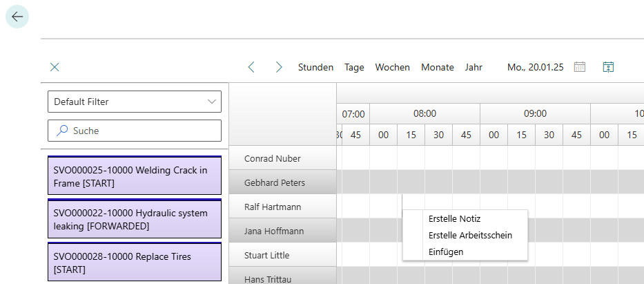Image resolution: width=644 pixels, height=284 pixels.
Task: Go to the next time period
Action: (x=279, y=67)
